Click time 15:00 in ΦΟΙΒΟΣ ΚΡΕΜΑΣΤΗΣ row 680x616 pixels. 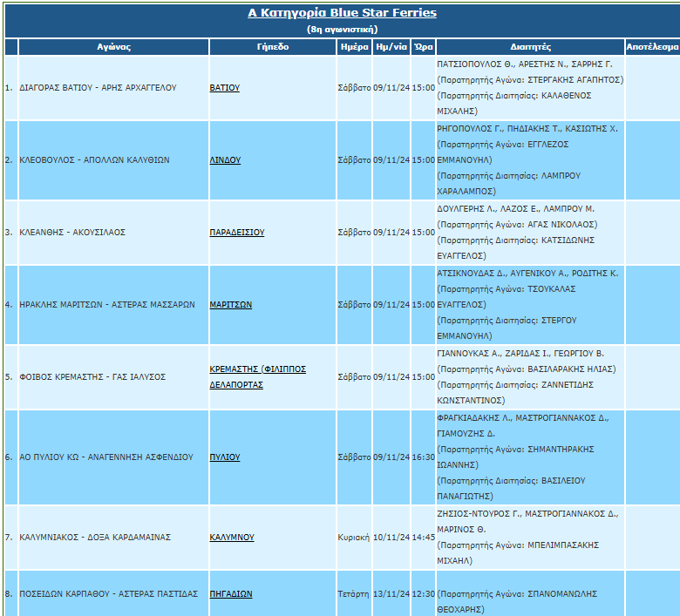424,376
